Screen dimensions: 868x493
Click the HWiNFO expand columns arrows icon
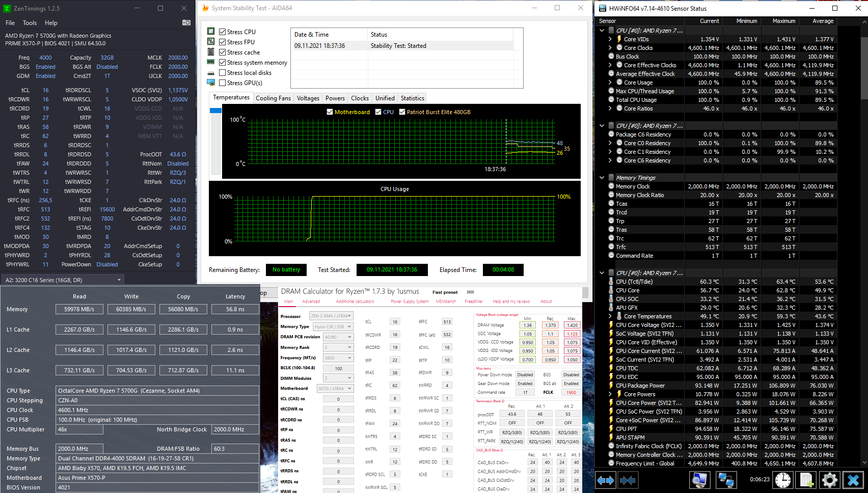[x=606, y=480]
